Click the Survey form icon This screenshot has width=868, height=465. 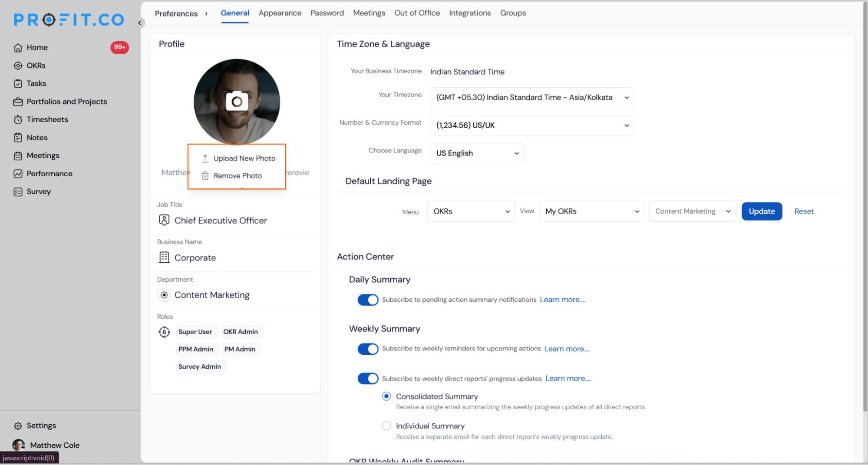click(18, 191)
